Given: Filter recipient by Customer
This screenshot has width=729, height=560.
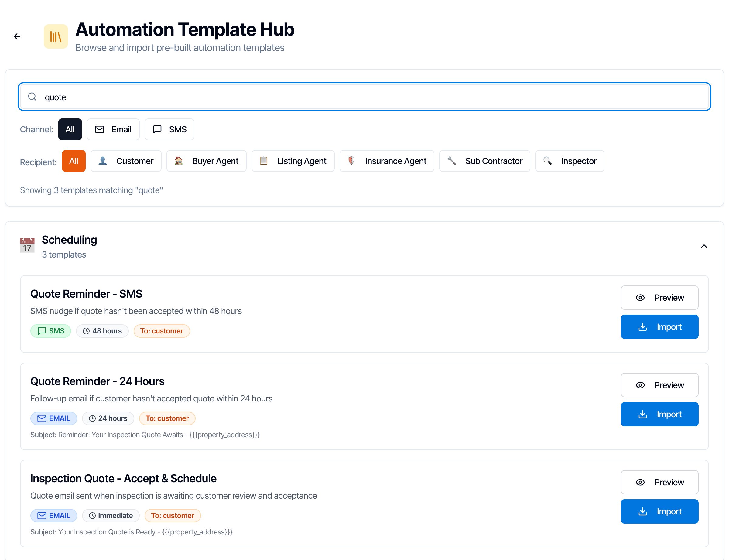Looking at the screenshot, I should click(x=126, y=161).
